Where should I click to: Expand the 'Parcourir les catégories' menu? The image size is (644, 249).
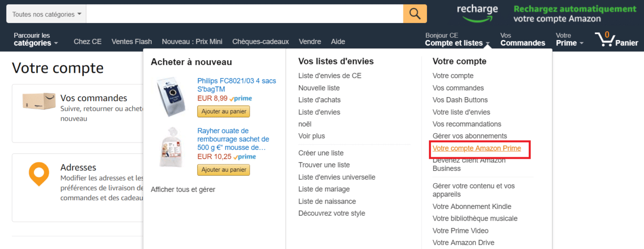pos(36,39)
